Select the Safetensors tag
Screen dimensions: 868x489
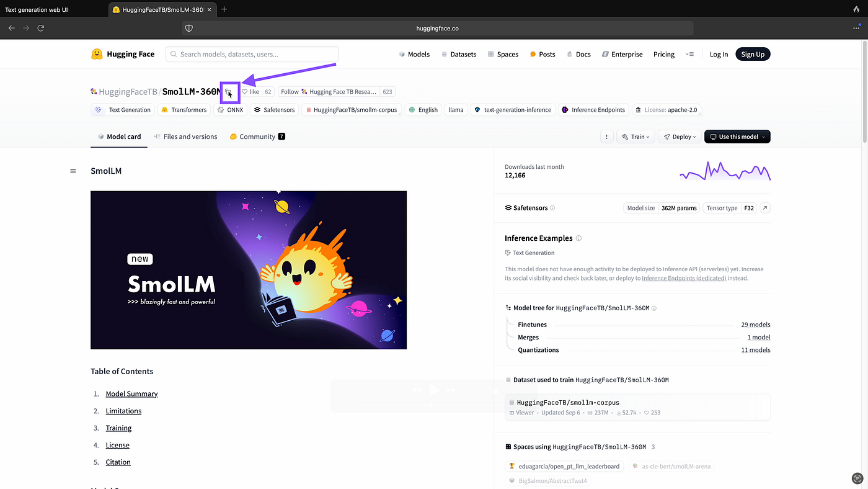point(275,110)
